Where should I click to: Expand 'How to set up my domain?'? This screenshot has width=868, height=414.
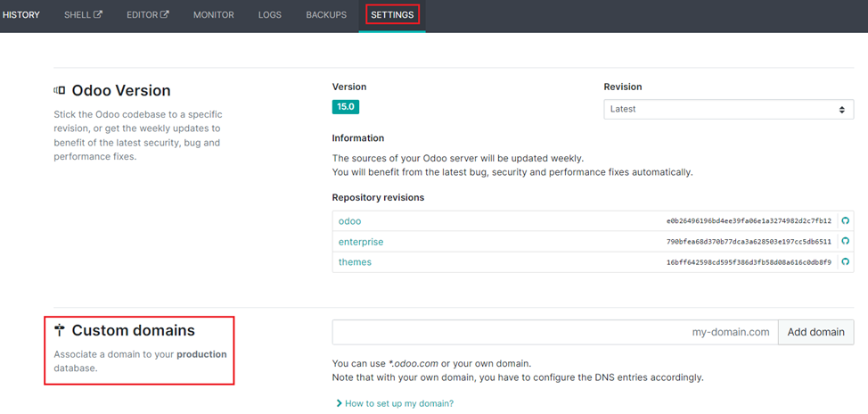tap(395, 403)
